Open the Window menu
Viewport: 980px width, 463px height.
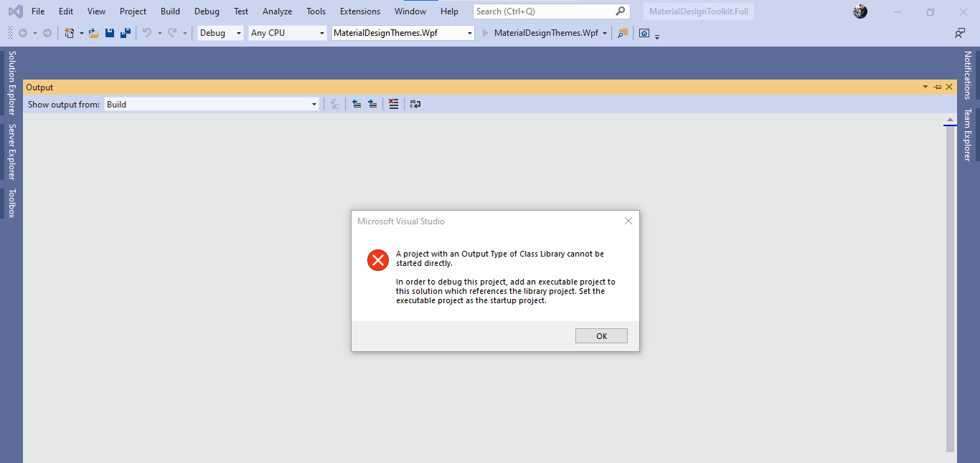410,11
